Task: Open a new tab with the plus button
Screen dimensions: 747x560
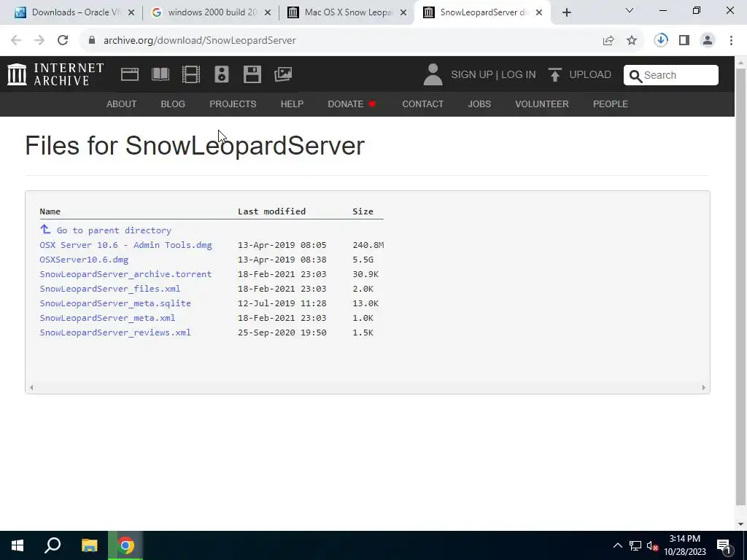Action: [x=566, y=13]
